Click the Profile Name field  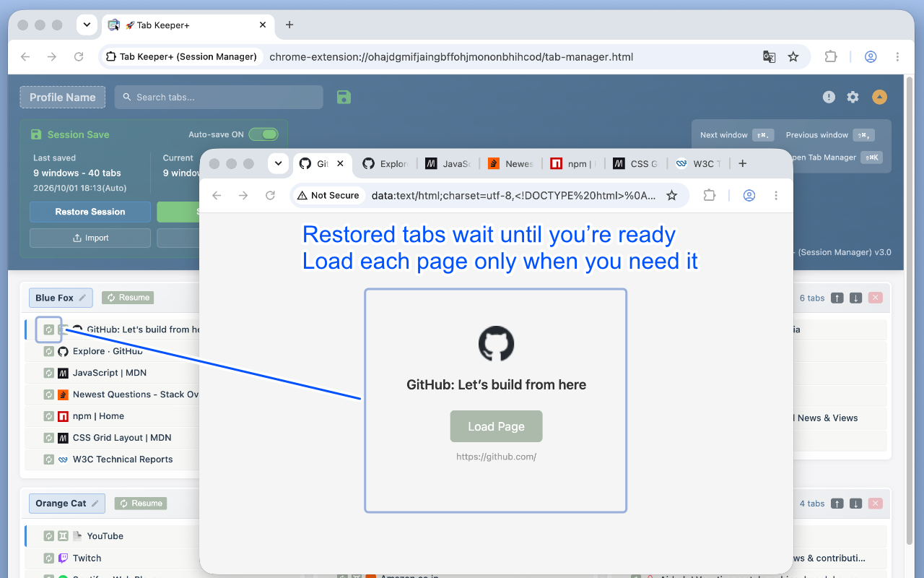63,97
